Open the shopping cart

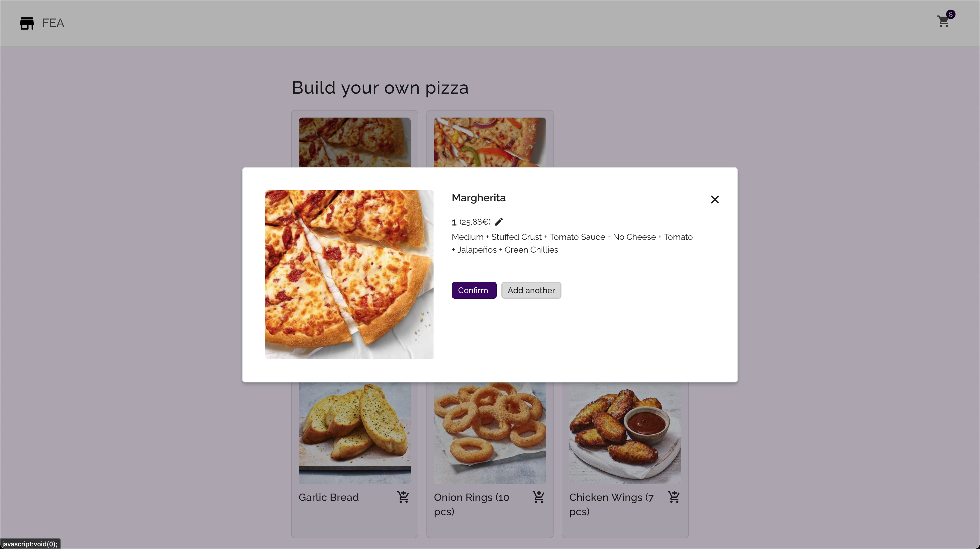943,22
